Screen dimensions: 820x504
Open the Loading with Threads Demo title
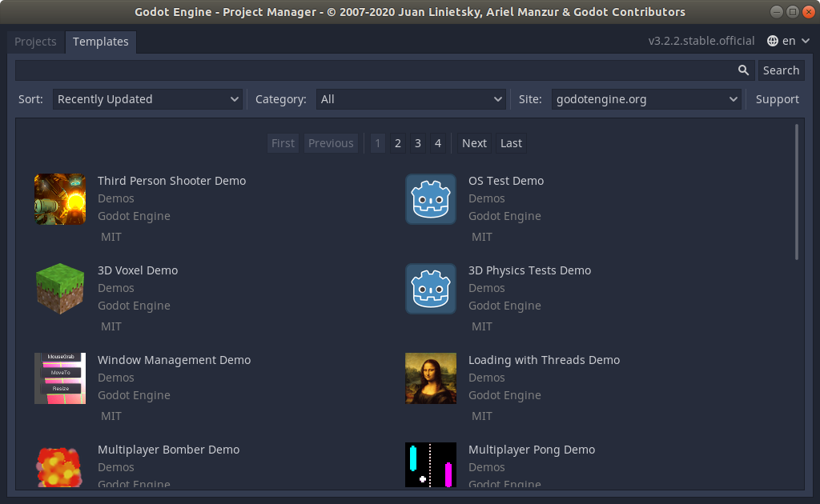tap(544, 360)
